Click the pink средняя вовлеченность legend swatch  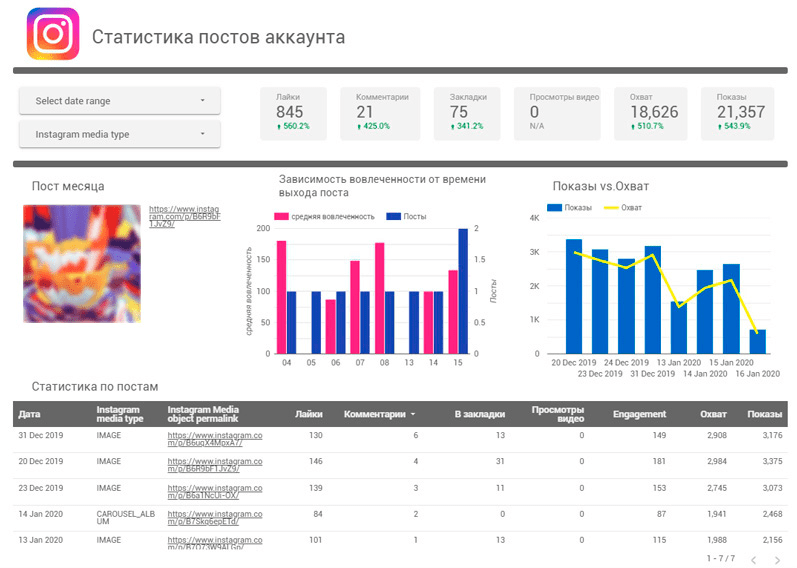pos(283,216)
